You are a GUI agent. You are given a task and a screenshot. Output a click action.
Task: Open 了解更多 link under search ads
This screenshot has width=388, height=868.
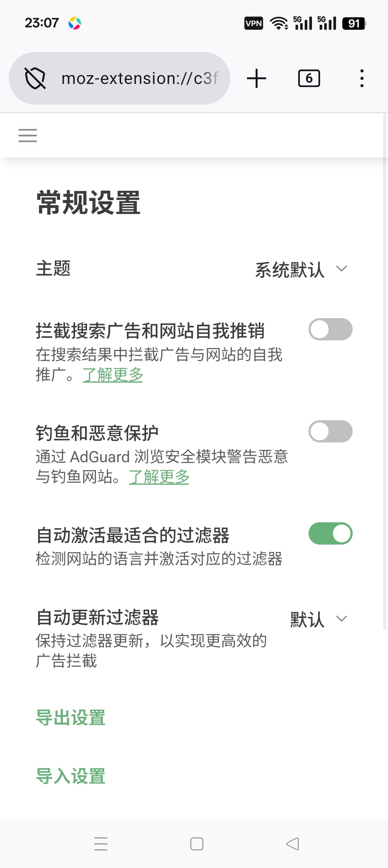tap(113, 375)
